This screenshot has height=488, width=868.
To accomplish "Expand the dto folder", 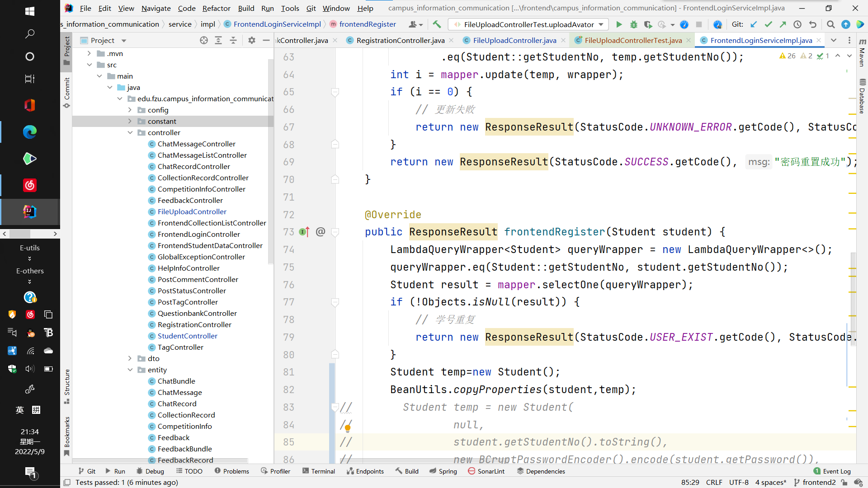I will [x=130, y=358].
